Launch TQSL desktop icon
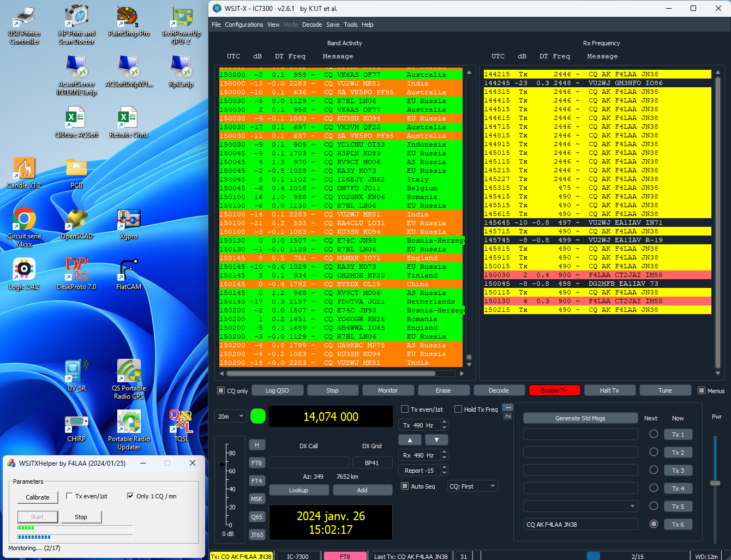 [181, 426]
